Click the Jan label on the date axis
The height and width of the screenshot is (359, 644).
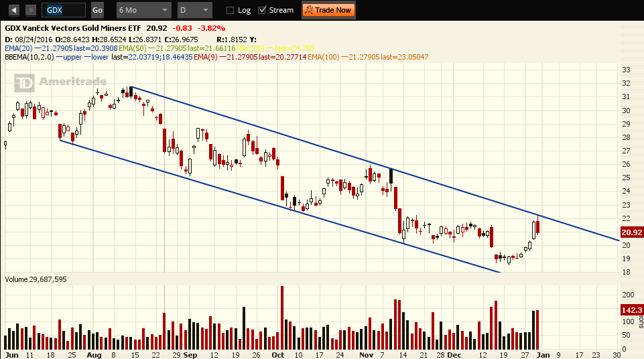(x=543, y=355)
